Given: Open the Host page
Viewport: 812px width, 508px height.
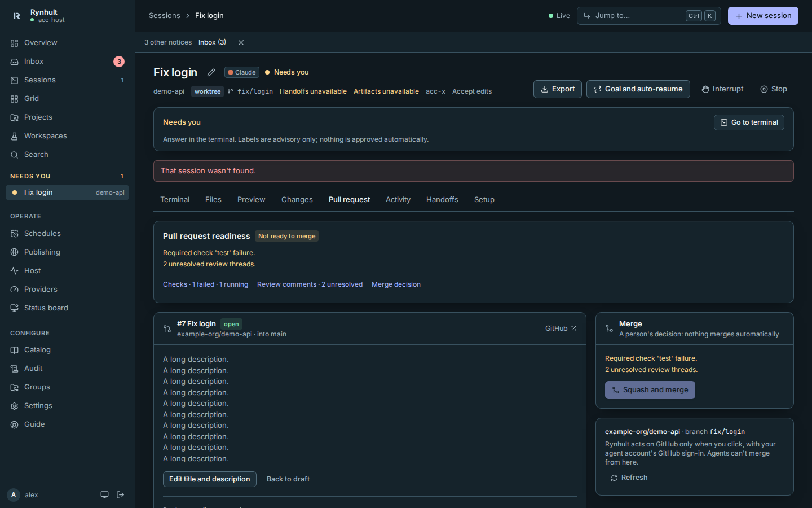Looking at the screenshot, I should 68,271.
